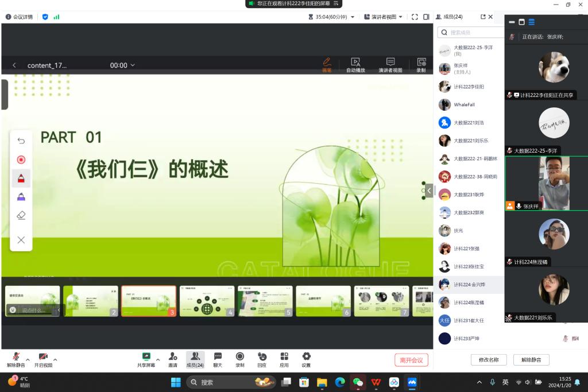This screenshot has height=392, width=588.
Task: Select the red pen annotation tool
Action: pyautogui.click(x=21, y=178)
